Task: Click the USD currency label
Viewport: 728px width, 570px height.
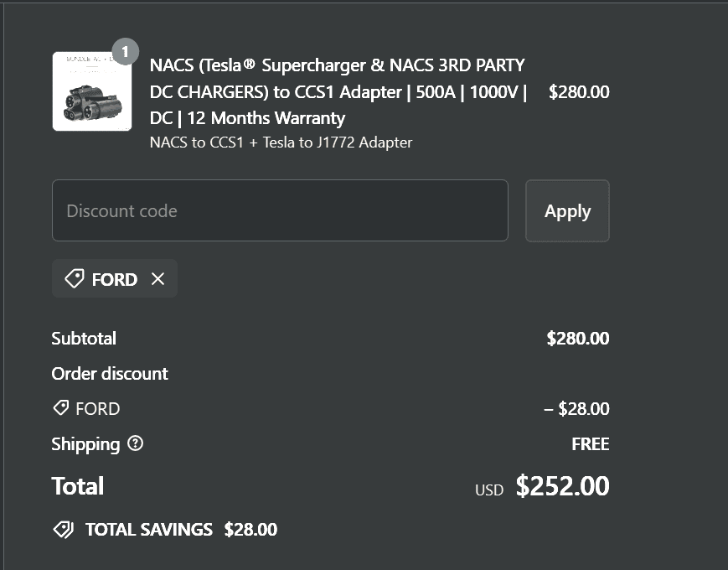Action: pyautogui.click(x=489, y=490)
